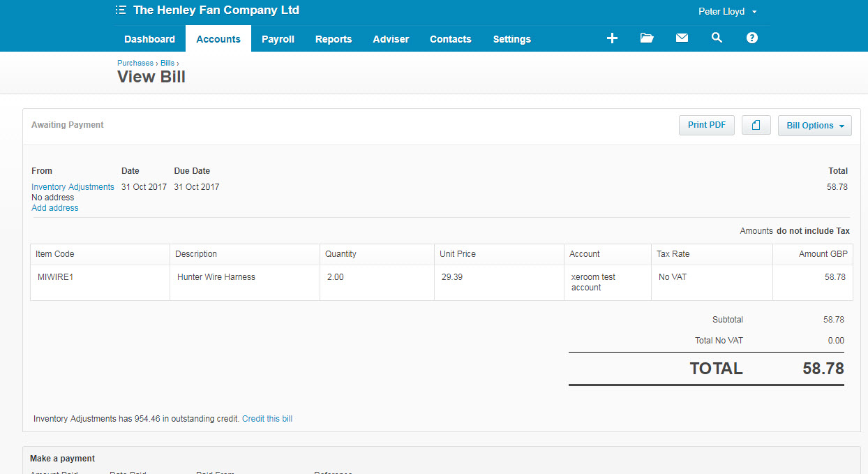
Task: Open the Reports menu
Action: click(x=334, y=39)
